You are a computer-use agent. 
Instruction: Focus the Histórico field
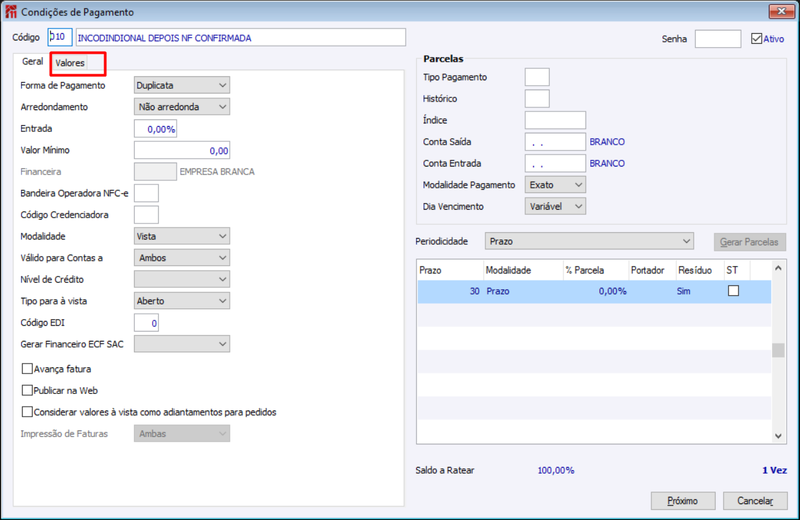click(x=537, y=98)
